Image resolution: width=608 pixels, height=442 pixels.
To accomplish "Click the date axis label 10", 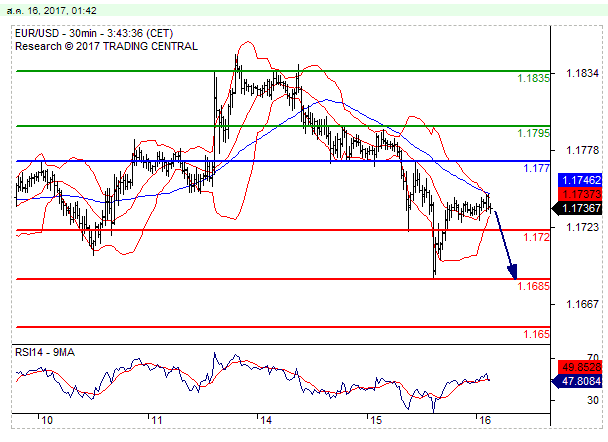I will pos(47,420).
